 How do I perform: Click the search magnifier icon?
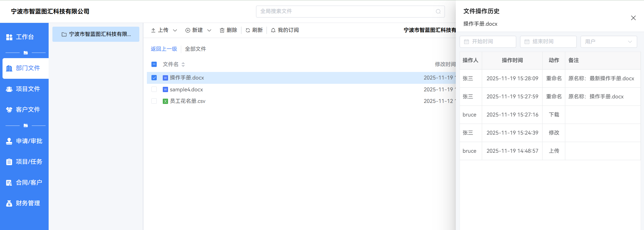(x=438, y=12)
